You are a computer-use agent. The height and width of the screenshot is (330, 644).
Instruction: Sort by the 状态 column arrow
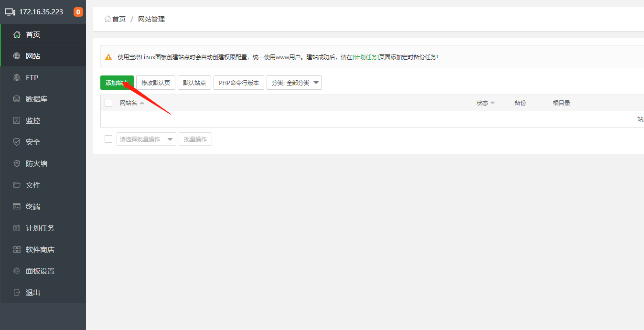(x=493, y=103)
